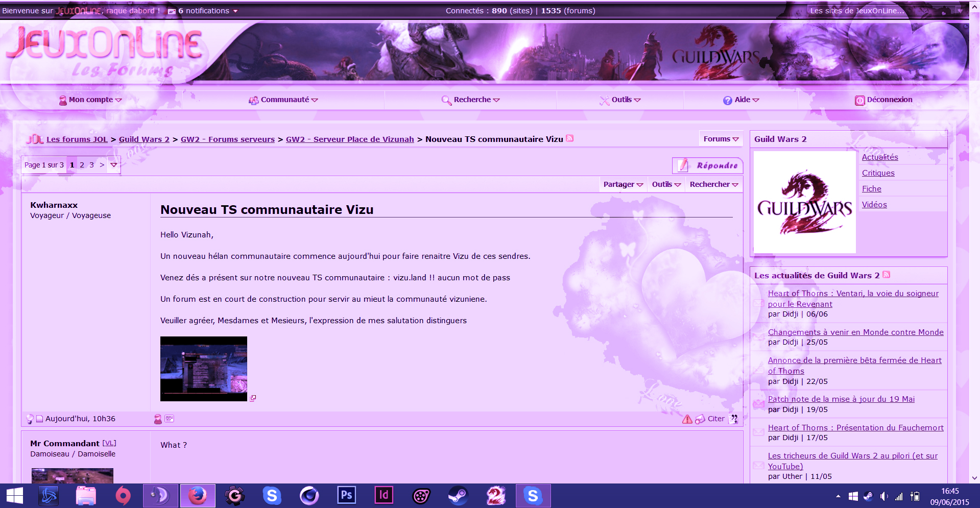
Task: Go to page 2 of thread
Action: (82, 165)
